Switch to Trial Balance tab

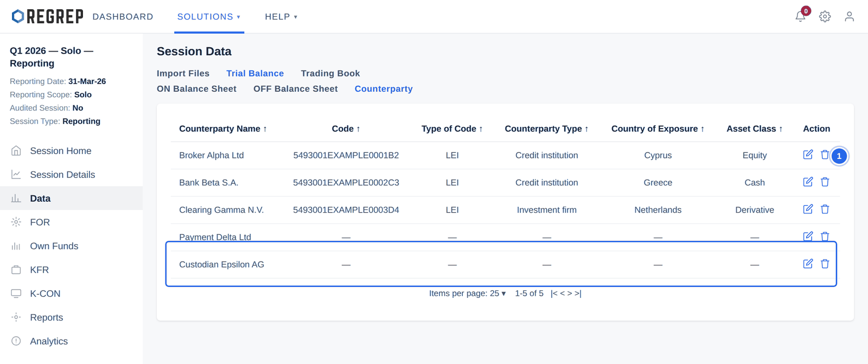point(255,73)
